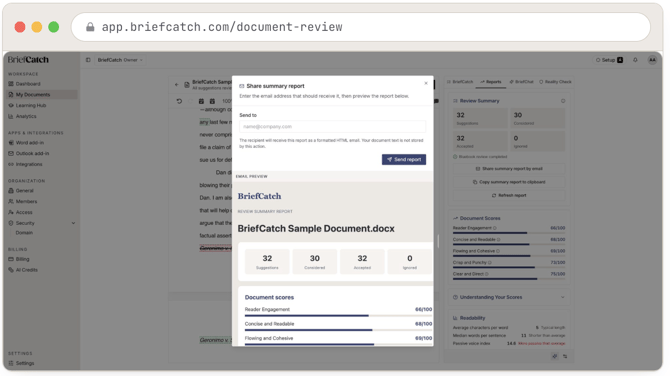670x376 pixels.
Task: Switch to the BriefCatch tab
Action: click(x=460, y=82)
